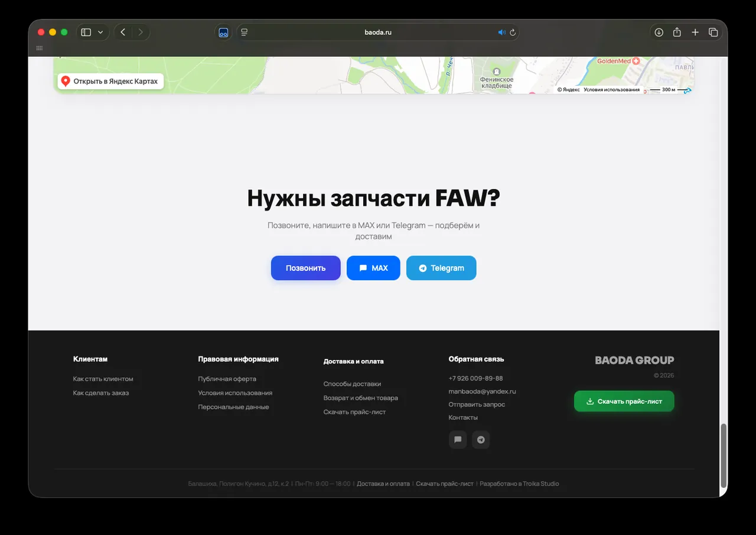
Task: Click the manbaoda@yandex.ru email link
Action: 483,391
